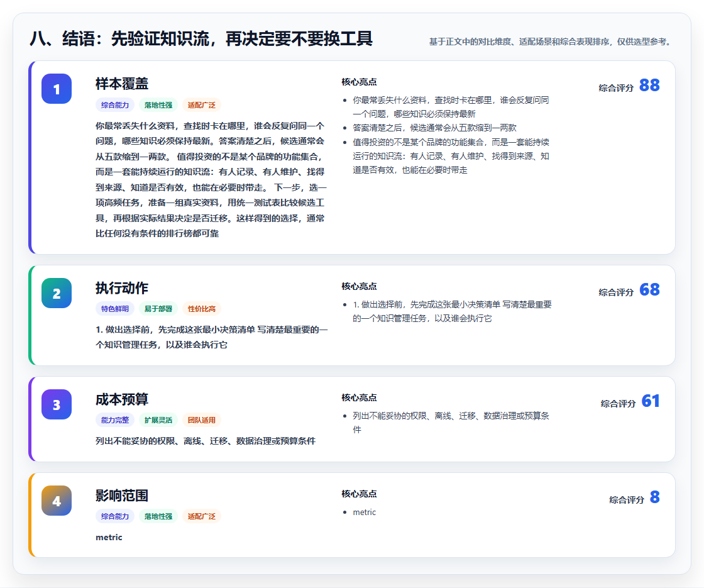Click the rank 3 number badge

pyautogui.click(x=57, y=404)
